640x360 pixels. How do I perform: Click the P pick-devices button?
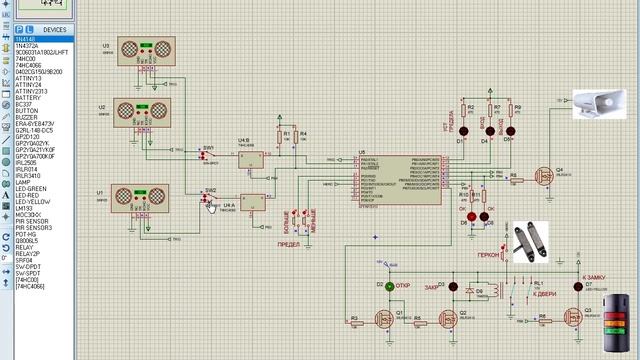[x=19, y=29]
